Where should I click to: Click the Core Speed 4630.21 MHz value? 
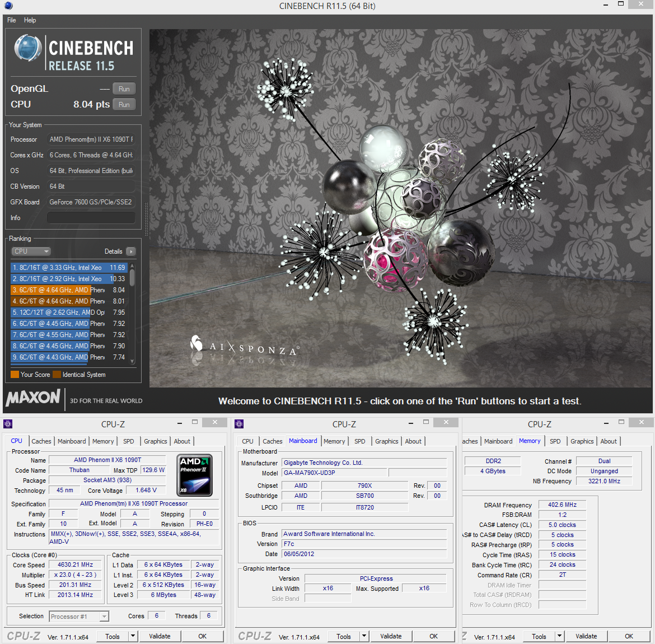75,564
